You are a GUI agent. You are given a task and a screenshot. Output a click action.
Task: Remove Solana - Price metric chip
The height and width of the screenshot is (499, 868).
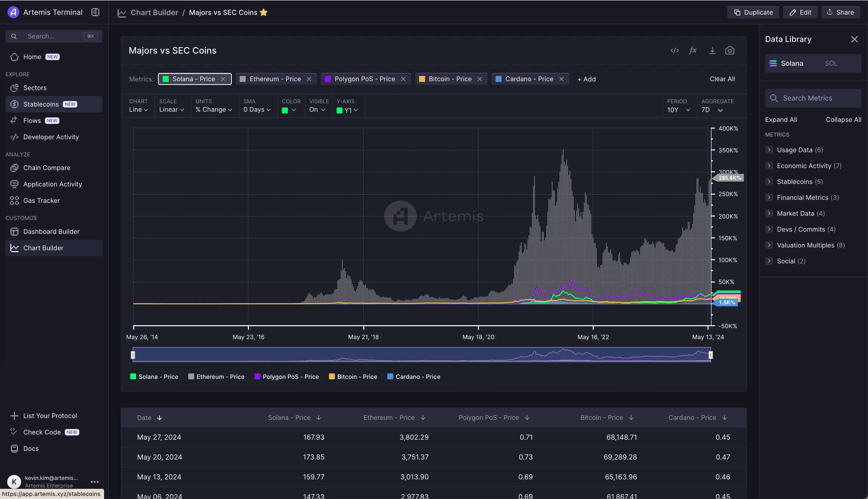(x=223, y=79)
